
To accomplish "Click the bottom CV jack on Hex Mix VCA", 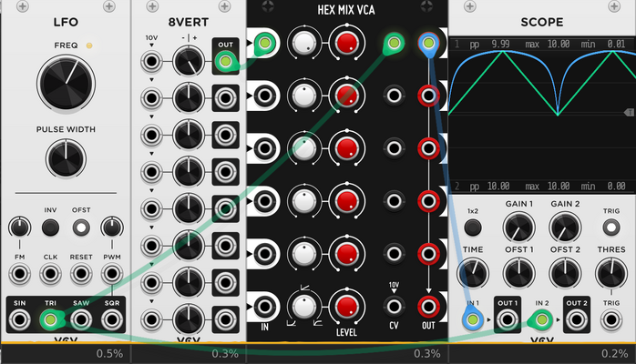I will pos(394,307).
